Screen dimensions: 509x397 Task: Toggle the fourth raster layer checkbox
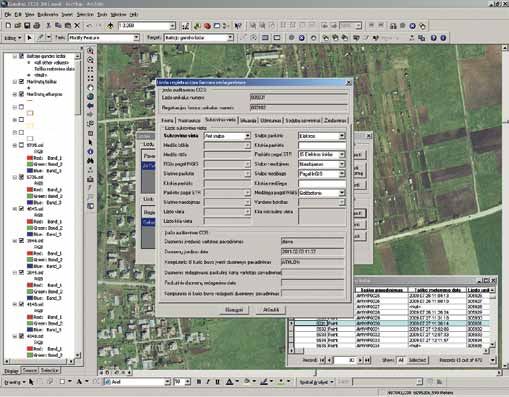[x=22, y=241]
